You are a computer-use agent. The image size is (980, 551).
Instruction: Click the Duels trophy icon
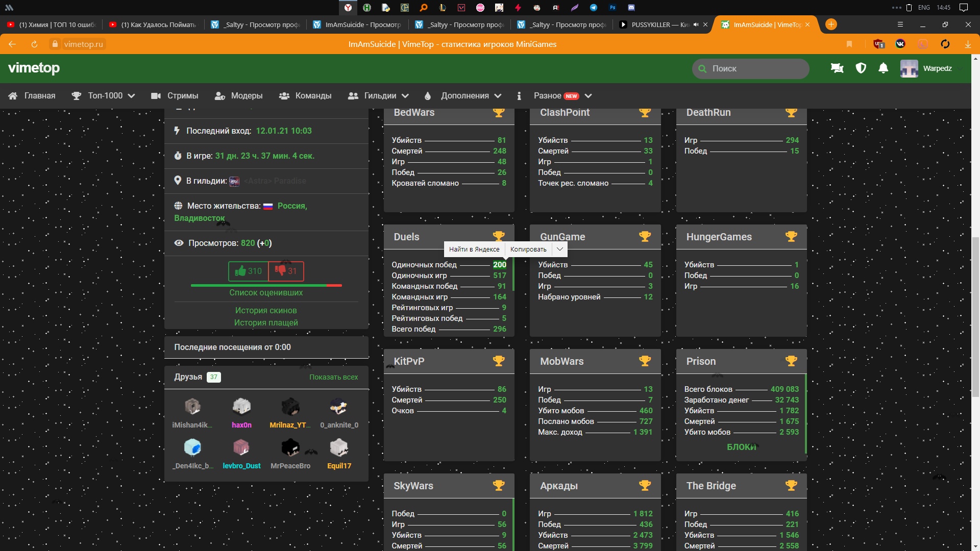click(x=499, y=236)
